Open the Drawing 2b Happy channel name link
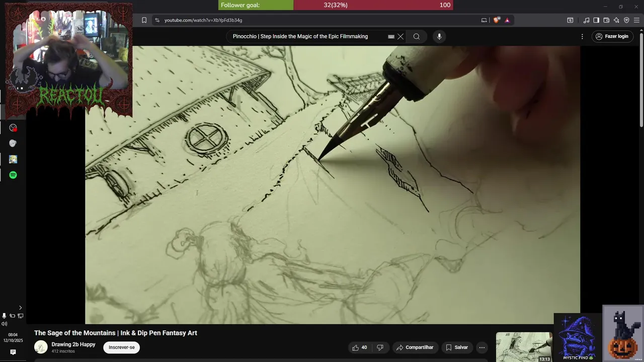Image resolution: width=644 pixels, height=362 pixels. coord(73,344)
